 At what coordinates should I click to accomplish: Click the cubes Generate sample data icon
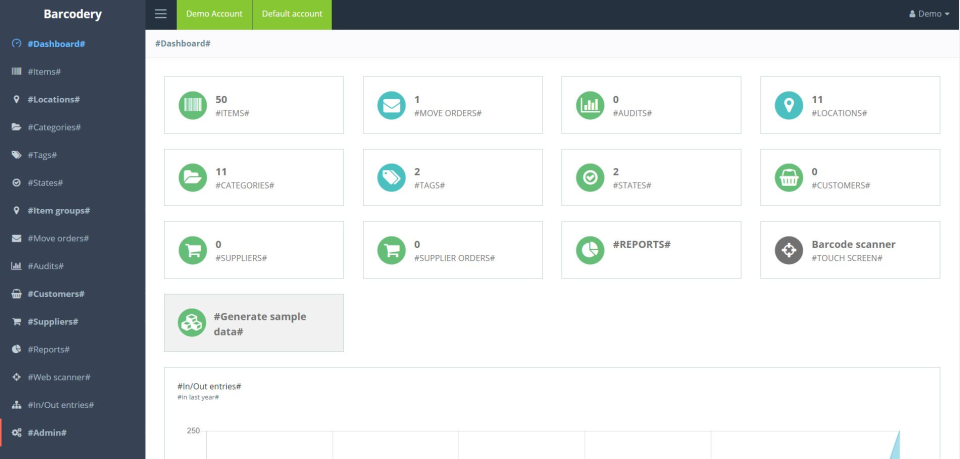pyautogui.click(x=192, y=323)
